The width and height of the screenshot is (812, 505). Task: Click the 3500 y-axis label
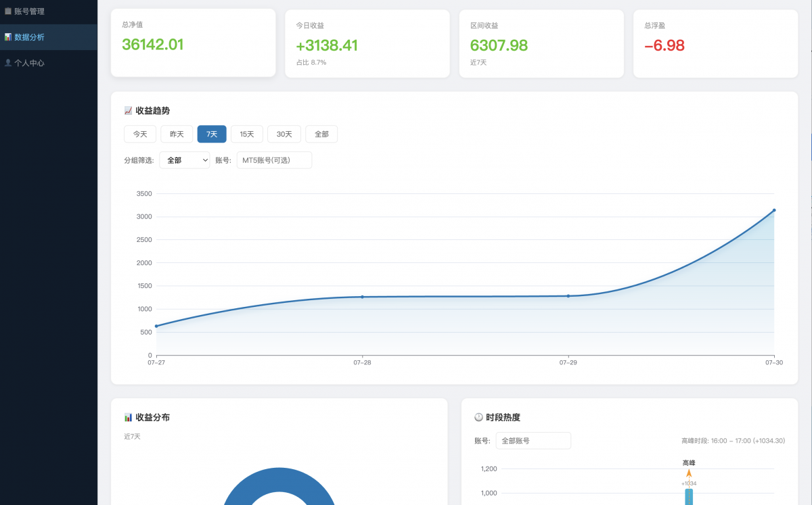[x=144, y=194]
